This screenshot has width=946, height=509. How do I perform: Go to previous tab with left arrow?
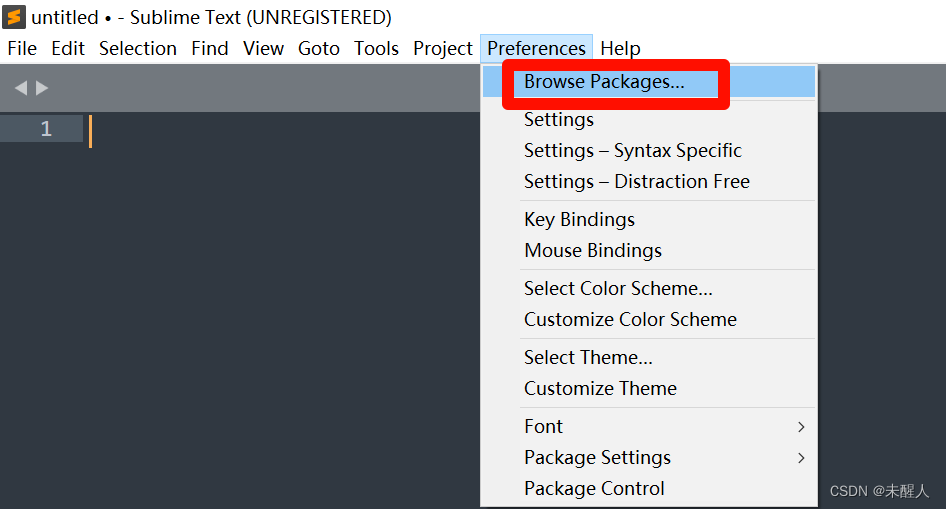pyautogui.click(x=21, y=88)
